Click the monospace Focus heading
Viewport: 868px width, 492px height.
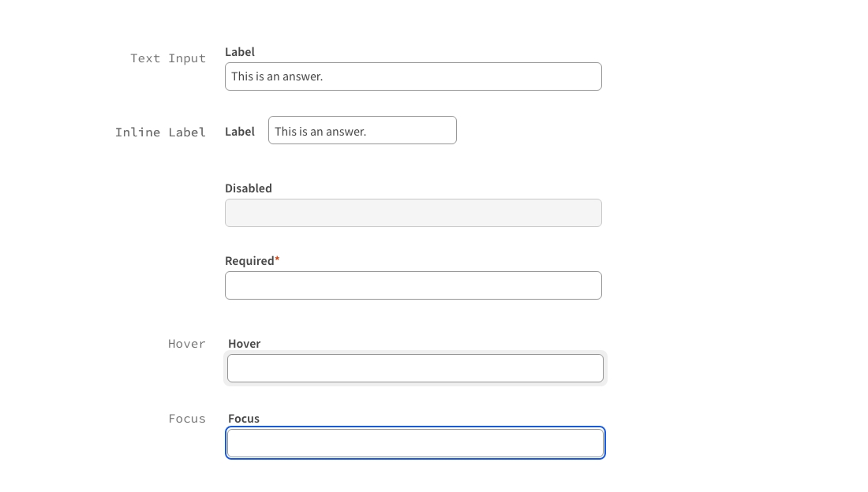187,419
